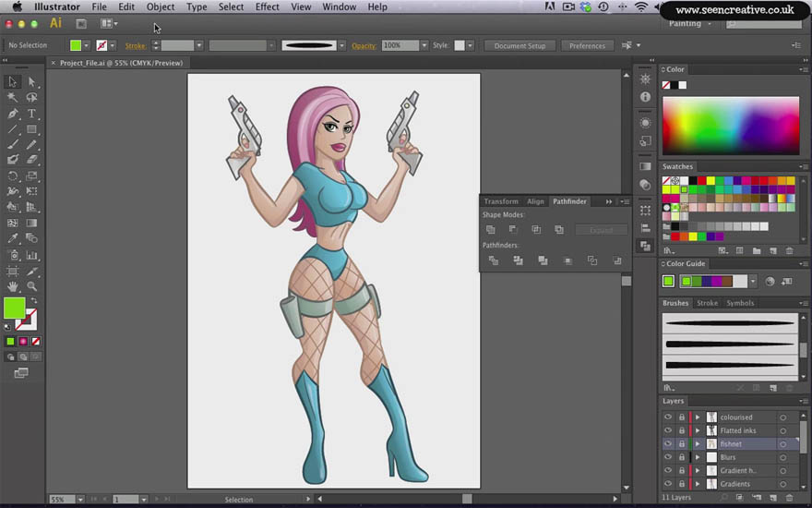Select the Artboard tool

click(12, 272)
